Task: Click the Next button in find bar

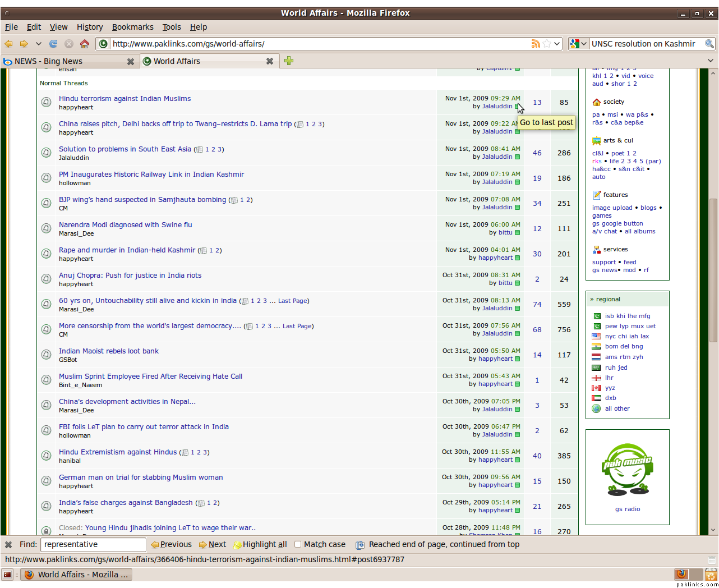Action: 213,544
